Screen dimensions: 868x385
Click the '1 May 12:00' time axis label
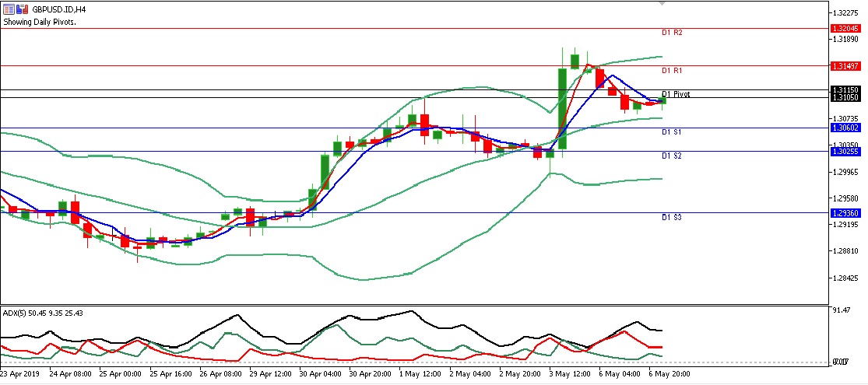tap(420, 374)
